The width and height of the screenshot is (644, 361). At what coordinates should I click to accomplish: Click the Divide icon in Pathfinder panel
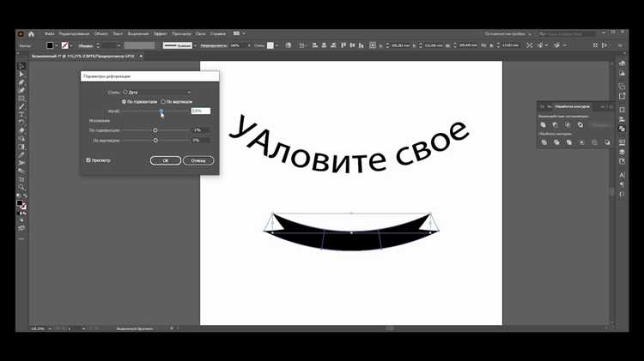click(544, 142)
